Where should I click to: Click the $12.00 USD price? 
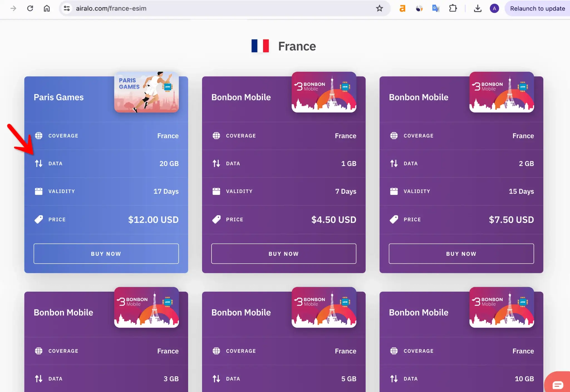(153, 220)
